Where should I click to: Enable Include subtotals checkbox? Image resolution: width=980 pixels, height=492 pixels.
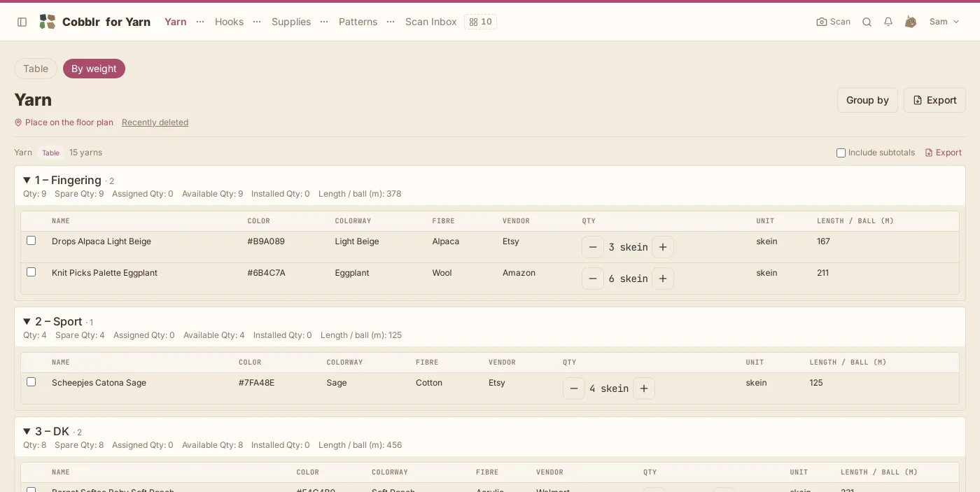click(x=841, y=153)
